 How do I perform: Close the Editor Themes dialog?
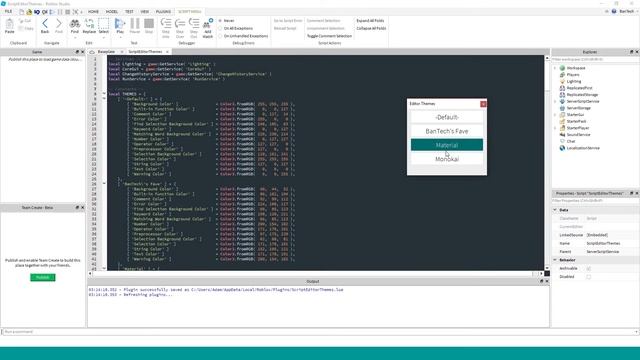click(x=483, y=104)
